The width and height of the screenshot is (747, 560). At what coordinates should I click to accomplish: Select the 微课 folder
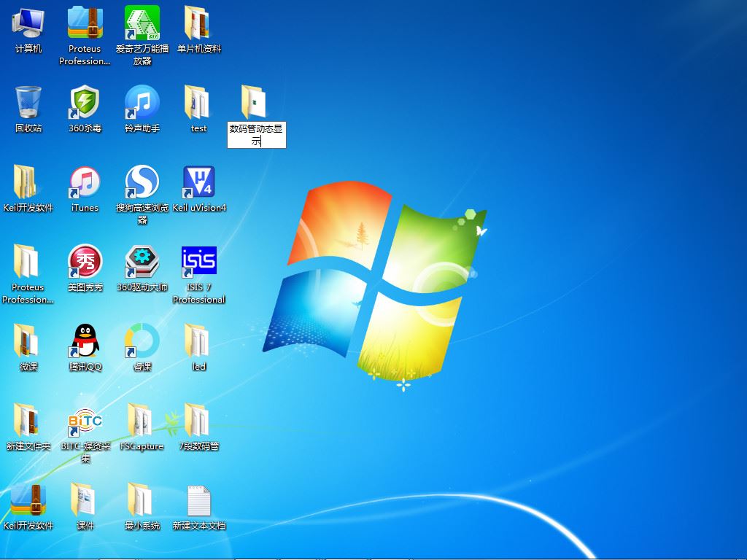26,341
